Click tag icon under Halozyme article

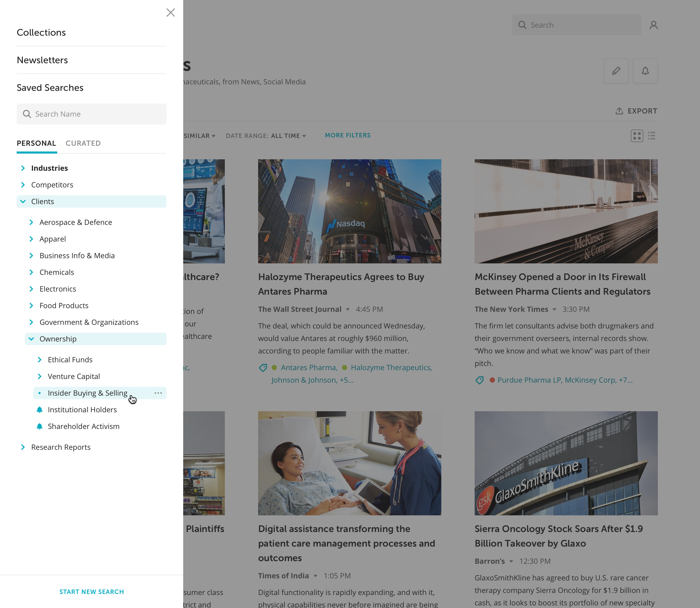[x=263, y=368]
